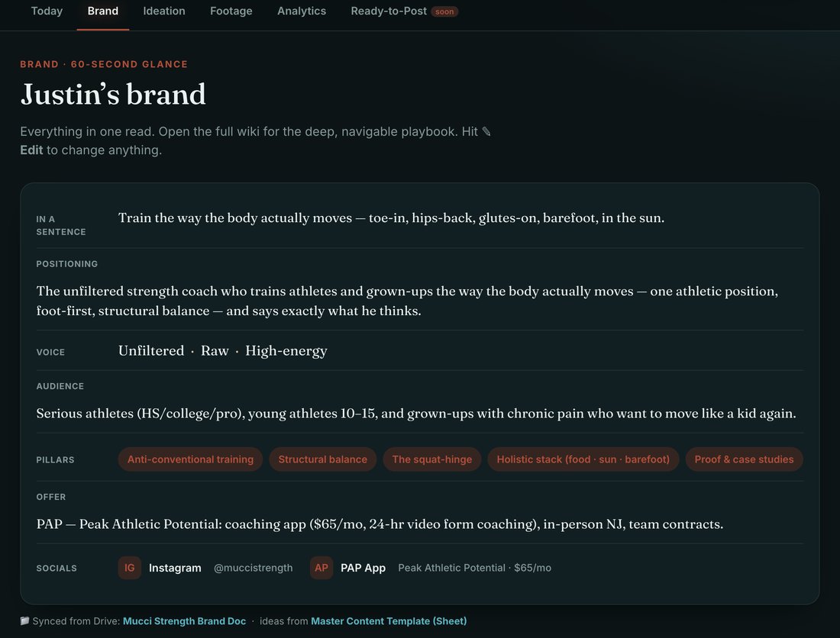This screenshot has height=638, width=840.
Task: Click the @muccistrength handle
Action: tap(253, 568)
